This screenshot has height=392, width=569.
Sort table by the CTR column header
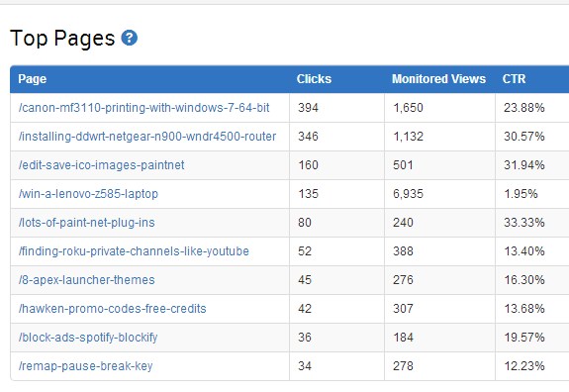(514, 79)
